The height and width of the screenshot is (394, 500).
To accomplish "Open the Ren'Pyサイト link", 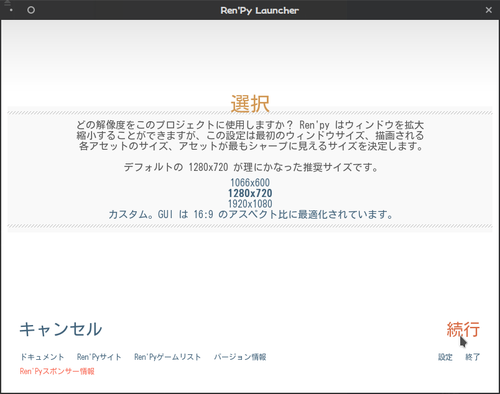I will (99, 357).
